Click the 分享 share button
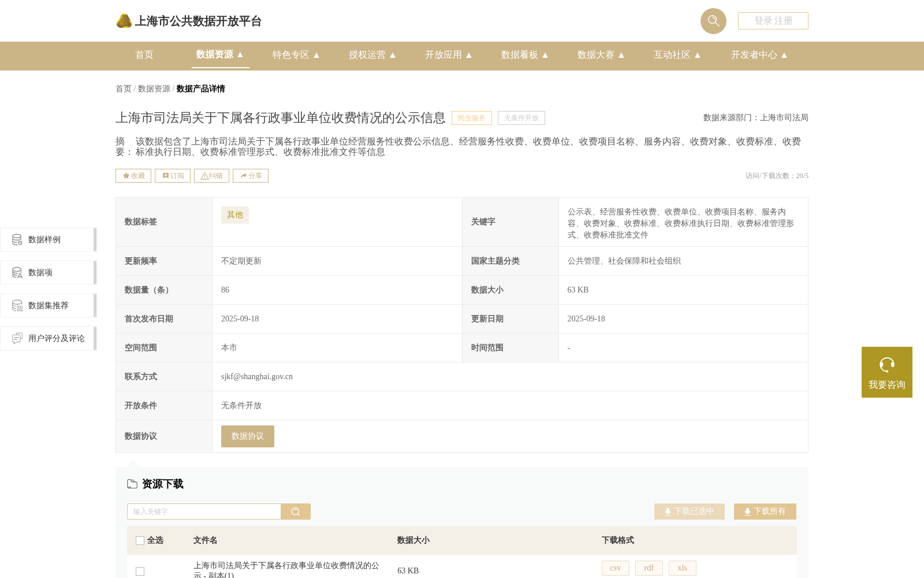 pyautogui.click(x=251, y=176)
